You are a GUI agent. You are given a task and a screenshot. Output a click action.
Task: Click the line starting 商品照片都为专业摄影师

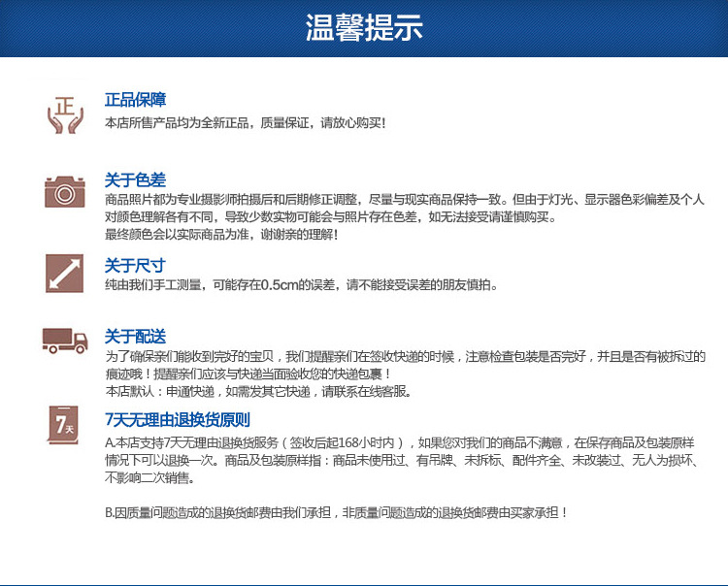pos(404,199)
